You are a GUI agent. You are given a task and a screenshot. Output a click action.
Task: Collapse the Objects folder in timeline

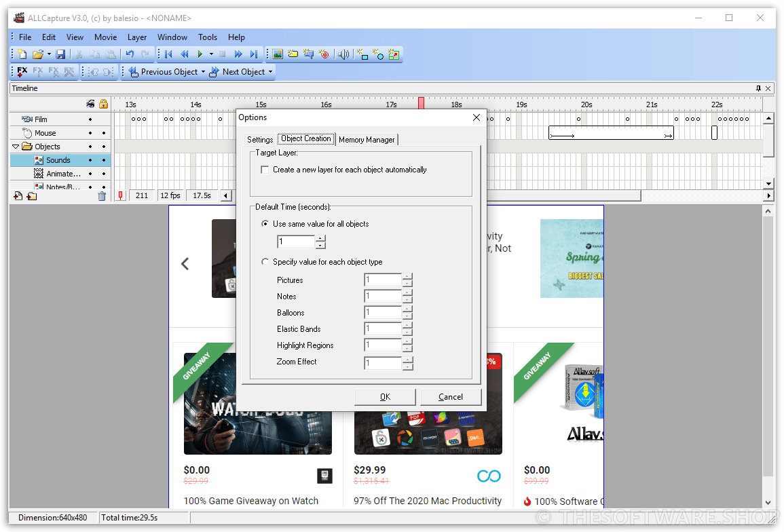[16, 147]
